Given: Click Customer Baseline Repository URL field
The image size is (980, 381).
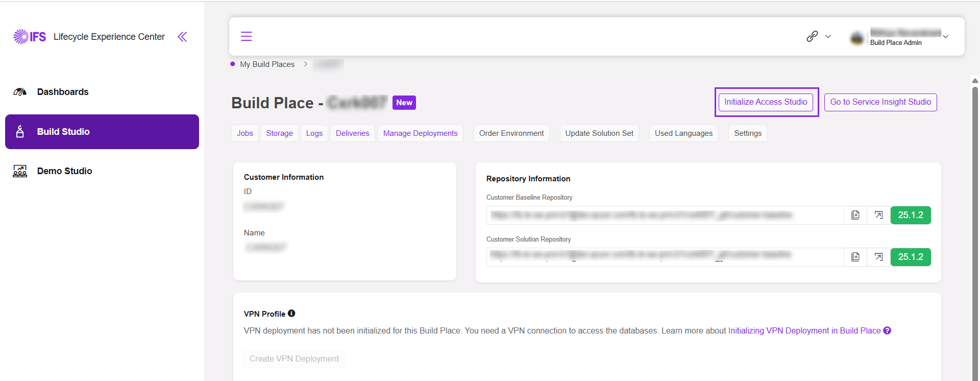Looking at the screenshot, I should pyautogui.click(x=665, y=215).
